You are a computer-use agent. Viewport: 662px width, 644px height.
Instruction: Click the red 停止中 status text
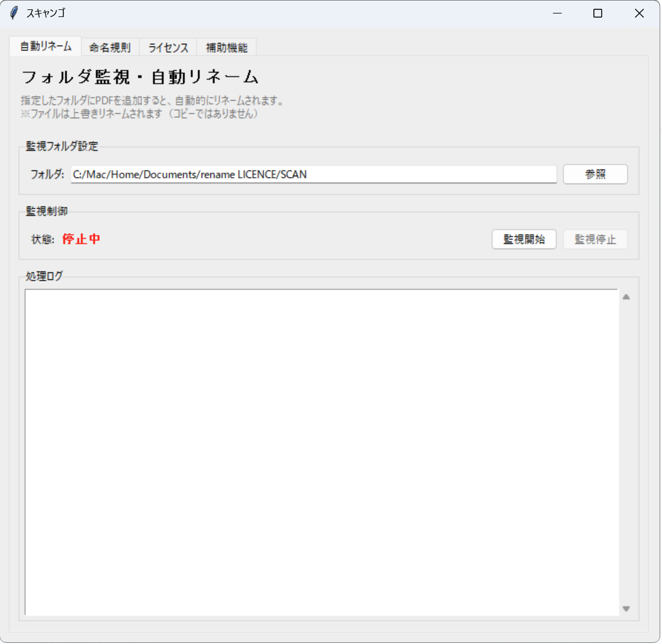click(81, 239)
